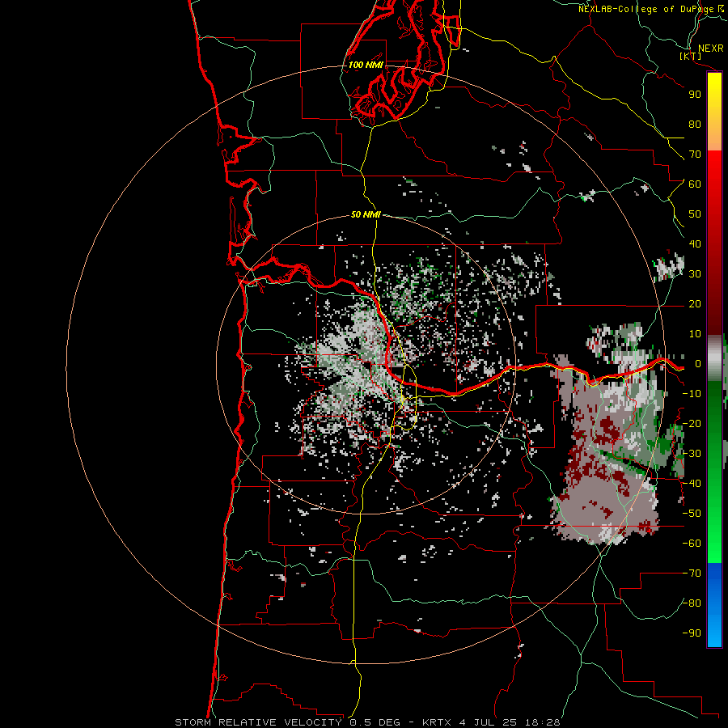The height and width of the screenshot is (728, 728).
Task: Click the 30 value on the velocity scale
Action: [x=695, y=274]
